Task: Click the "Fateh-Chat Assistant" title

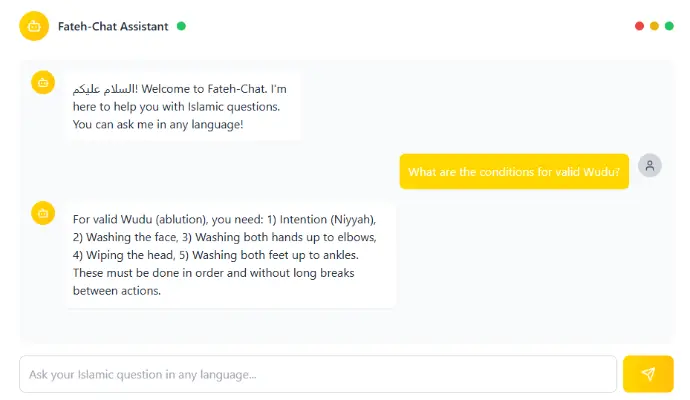Action: (x=114, y=26)
